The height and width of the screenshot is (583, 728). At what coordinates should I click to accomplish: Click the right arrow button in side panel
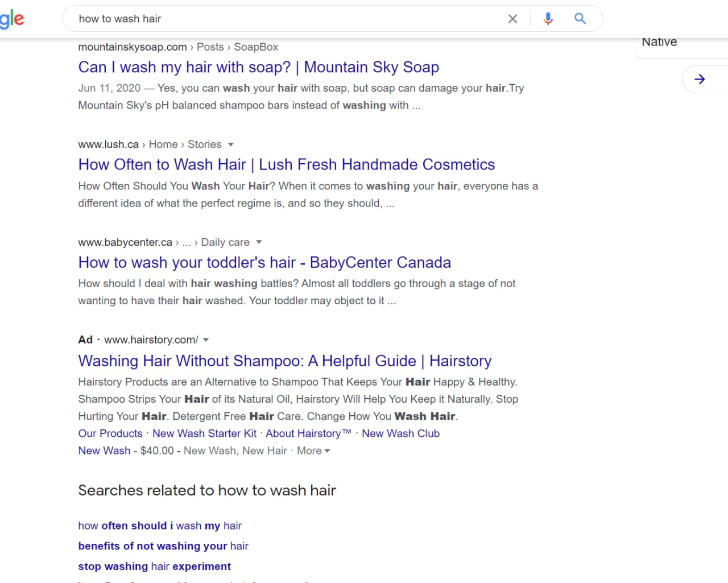pos(700,79)
